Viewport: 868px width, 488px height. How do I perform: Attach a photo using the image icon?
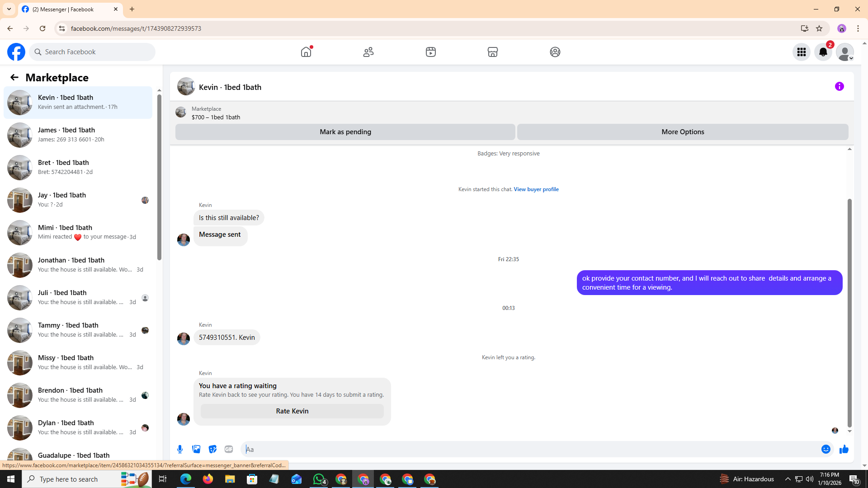(196, 449)
